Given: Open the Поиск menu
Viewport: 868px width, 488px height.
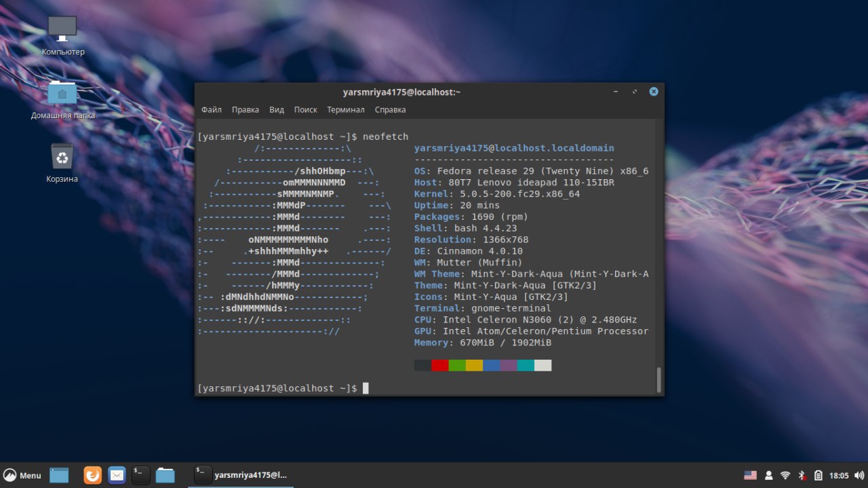Looking at the screenshot, I should [306, 109].
